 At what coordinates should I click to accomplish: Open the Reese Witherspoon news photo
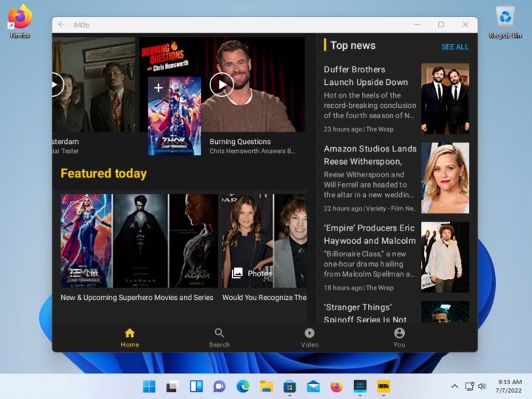(445, 178)
